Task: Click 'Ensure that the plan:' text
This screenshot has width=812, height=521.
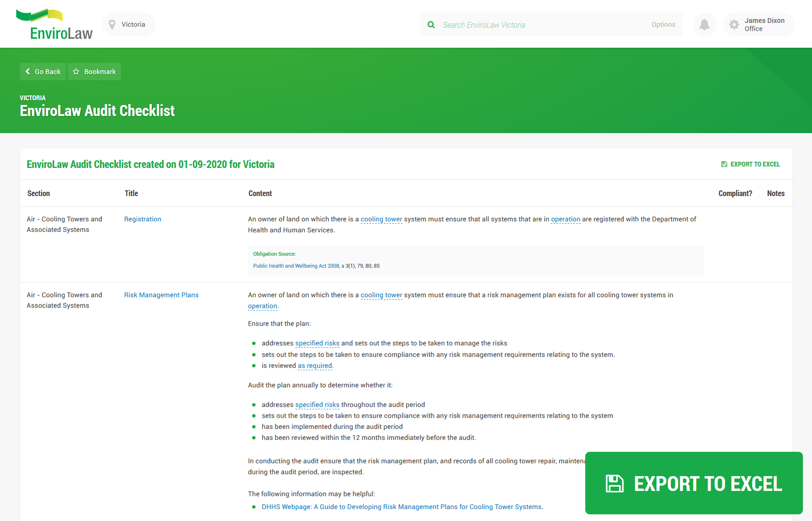Action: (279, 323)
